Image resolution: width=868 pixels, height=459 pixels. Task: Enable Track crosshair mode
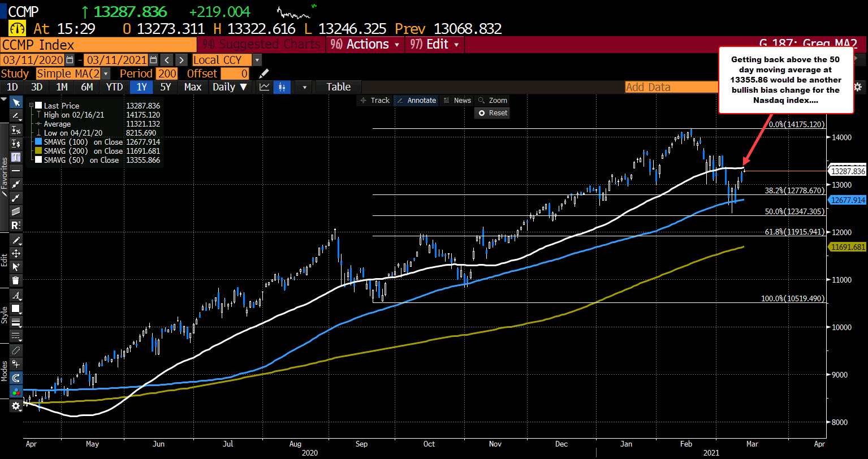[x=374, y=100]
